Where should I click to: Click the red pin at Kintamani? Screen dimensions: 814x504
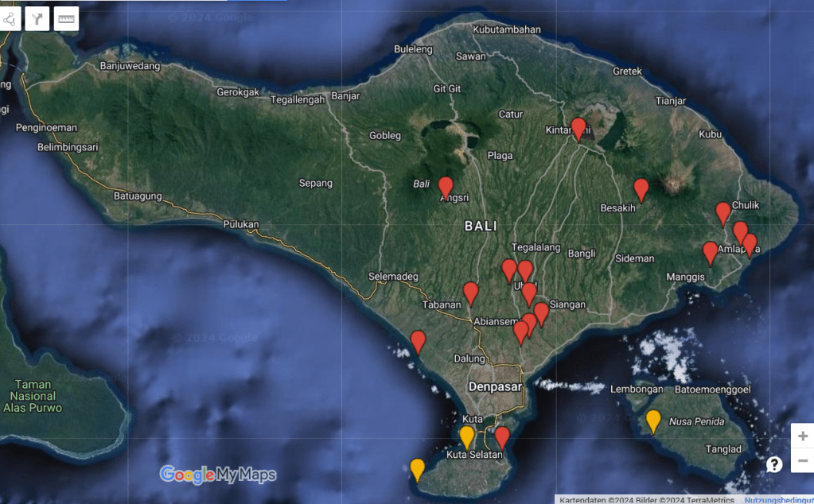pyautogui.click(x=578, y=128)
